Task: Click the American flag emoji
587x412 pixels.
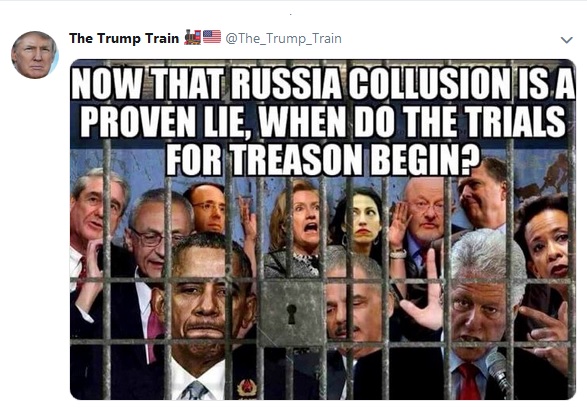Action: (x=212, y=37)
